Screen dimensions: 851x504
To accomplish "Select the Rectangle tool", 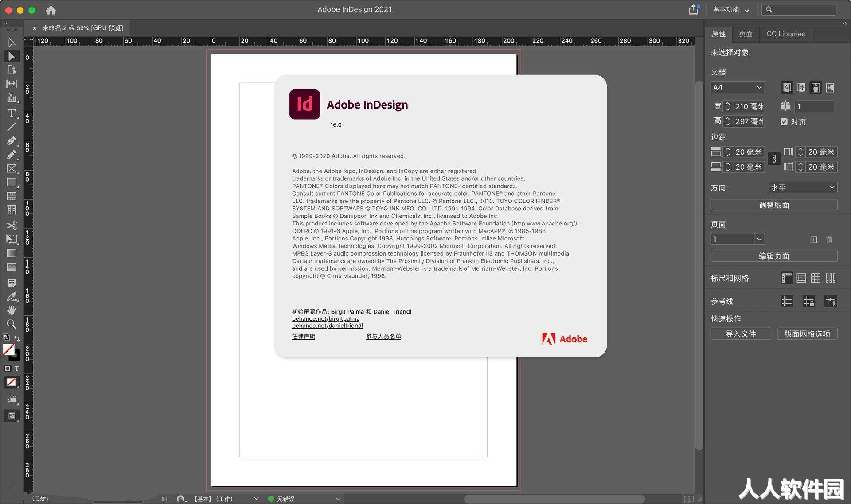I will [x=12, y=182].
